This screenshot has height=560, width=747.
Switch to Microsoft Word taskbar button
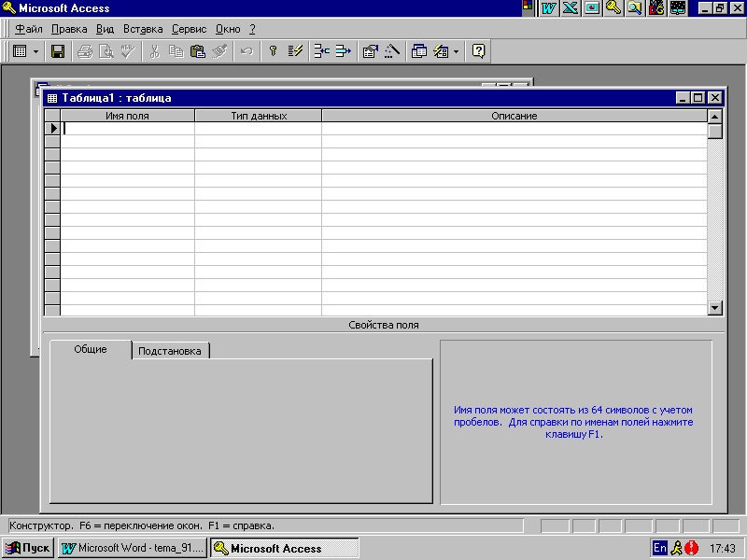coord(133,548)
